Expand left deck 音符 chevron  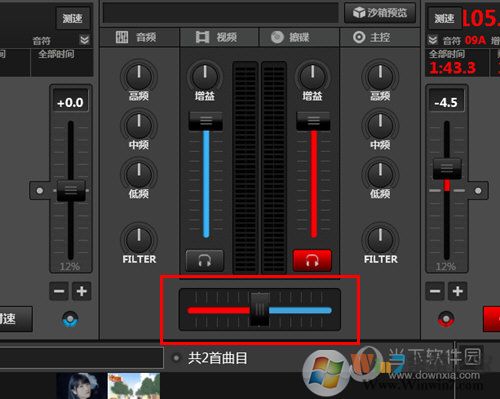pos(85,40)
